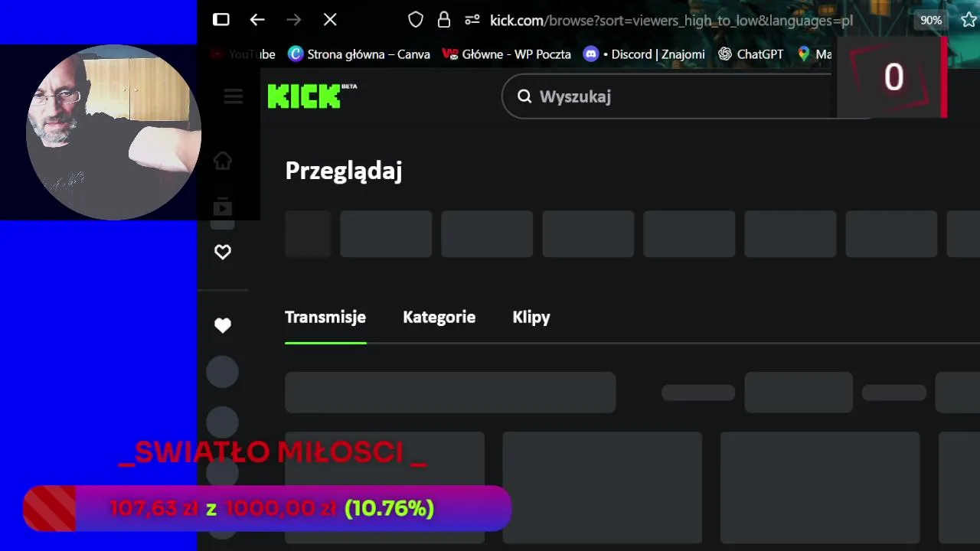Stop page loading with the X button
The image size is (980, 551).
click(330, 20)
